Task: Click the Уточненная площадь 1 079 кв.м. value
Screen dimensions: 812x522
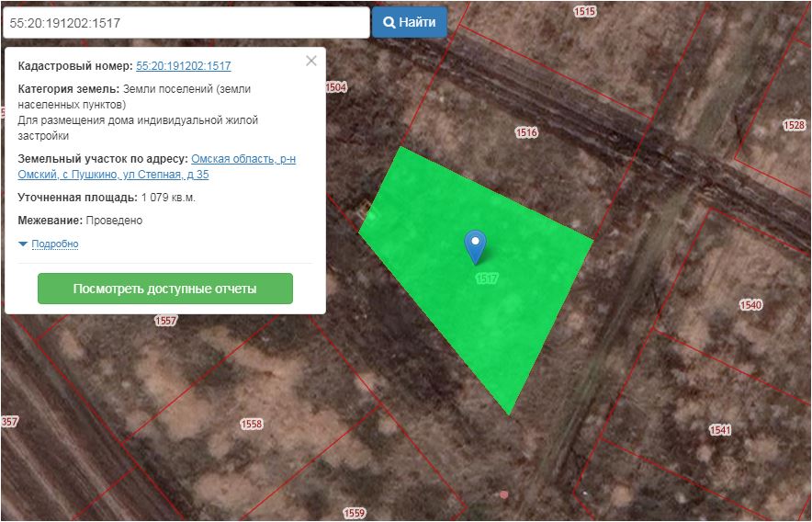Action: click(x=168, y=198)
